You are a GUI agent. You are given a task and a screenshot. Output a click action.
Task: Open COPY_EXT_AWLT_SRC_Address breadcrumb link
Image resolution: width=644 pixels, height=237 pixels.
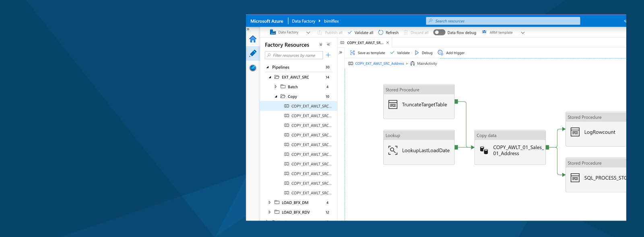(x=380, y=63)
